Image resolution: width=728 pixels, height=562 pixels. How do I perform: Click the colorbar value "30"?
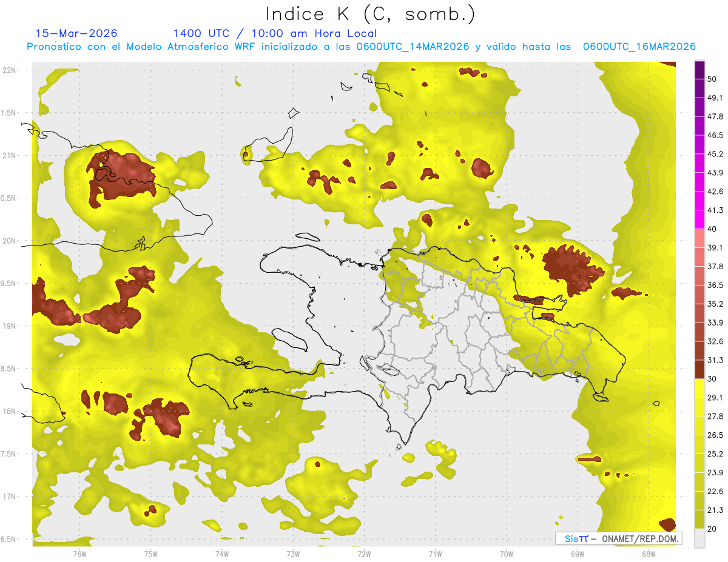[x=712, y=379]
